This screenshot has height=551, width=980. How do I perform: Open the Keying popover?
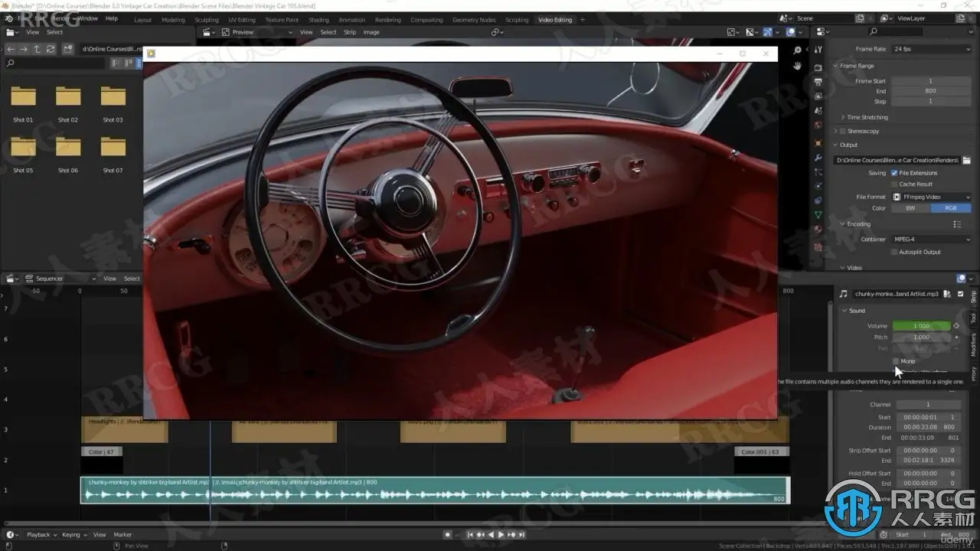pos(73,535)
